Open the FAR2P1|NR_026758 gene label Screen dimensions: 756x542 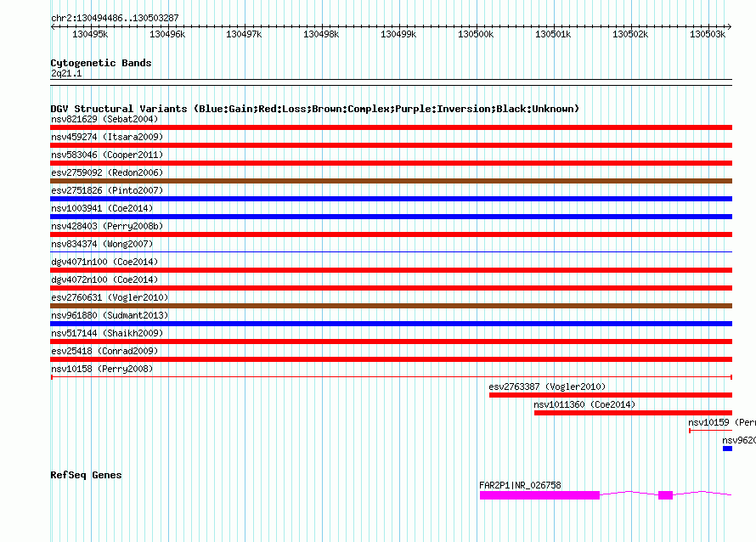pyautogui.click(x=520, y=485)
